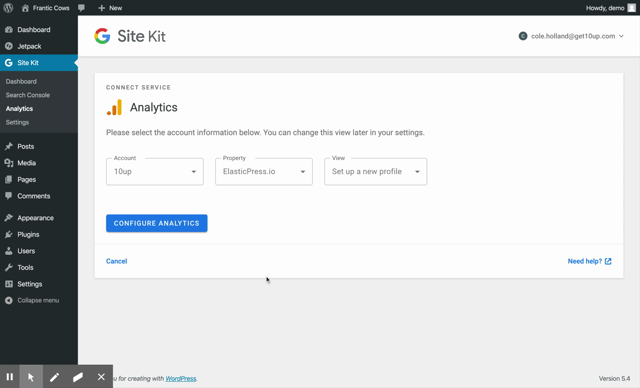Viewport: 640px width, 388px height.
Task: Select the eraser tool in recording bar
Action: (x=78, y=377)
